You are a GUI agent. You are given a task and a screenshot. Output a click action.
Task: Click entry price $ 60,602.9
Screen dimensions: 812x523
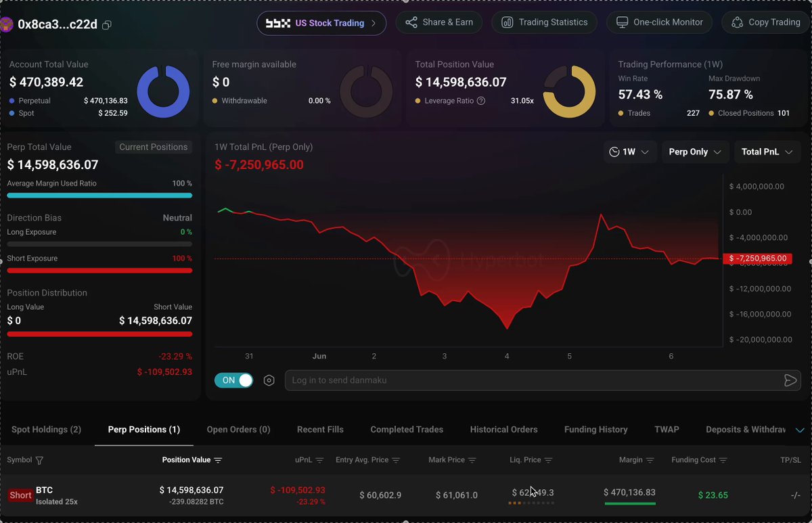pos(380,495)
